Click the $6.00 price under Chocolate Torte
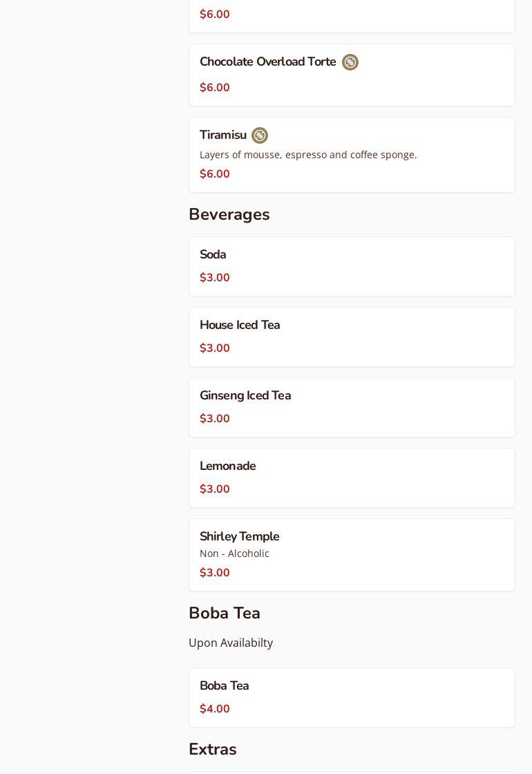Screen dimensions: 532x774 coord(215,88)
